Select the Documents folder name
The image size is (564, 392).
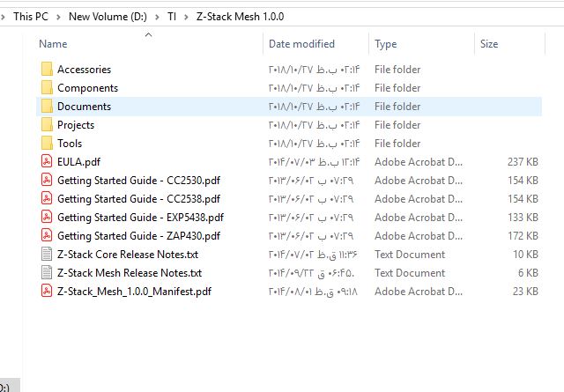(x=85, y=107)
